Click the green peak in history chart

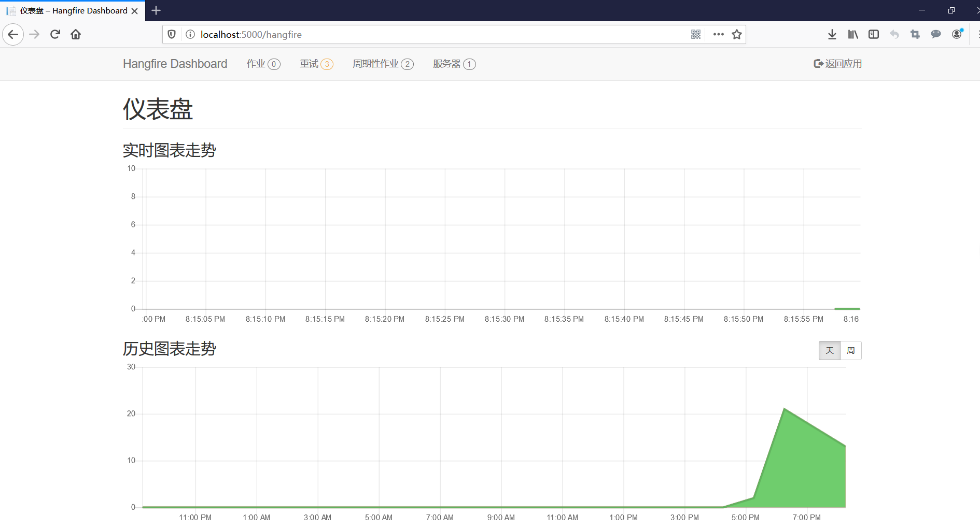click(785, 409)
